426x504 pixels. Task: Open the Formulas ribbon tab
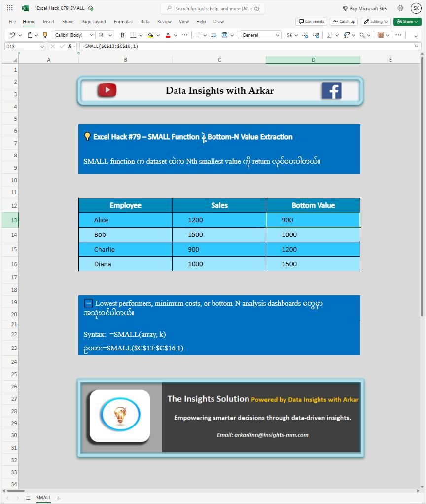coord(123,22)
